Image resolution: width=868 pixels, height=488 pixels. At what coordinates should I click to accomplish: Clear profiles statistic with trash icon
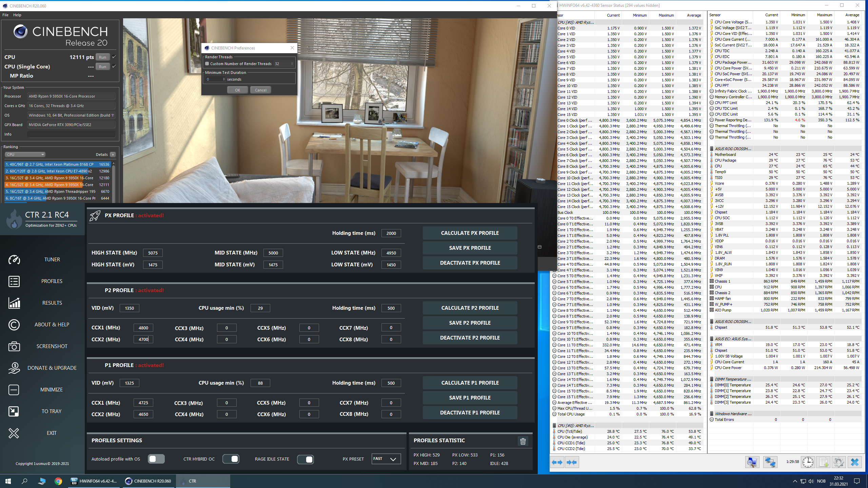pos(523,441)
